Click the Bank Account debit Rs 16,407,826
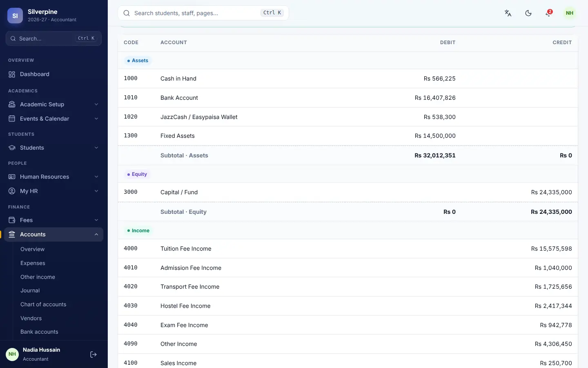The height and width of the screenshot is (368, 588). pos(435,98)
